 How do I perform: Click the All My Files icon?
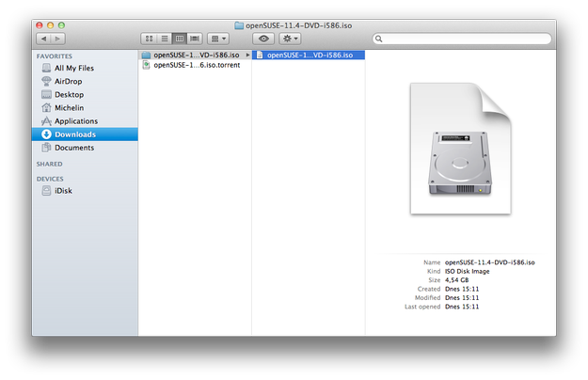pyautogui.click(x=46, y=68)
